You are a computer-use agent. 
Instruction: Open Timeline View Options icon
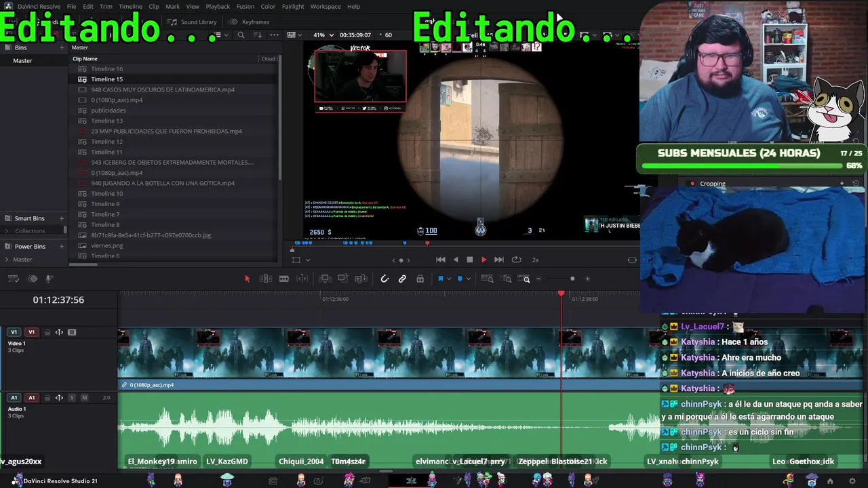(14, 279)
